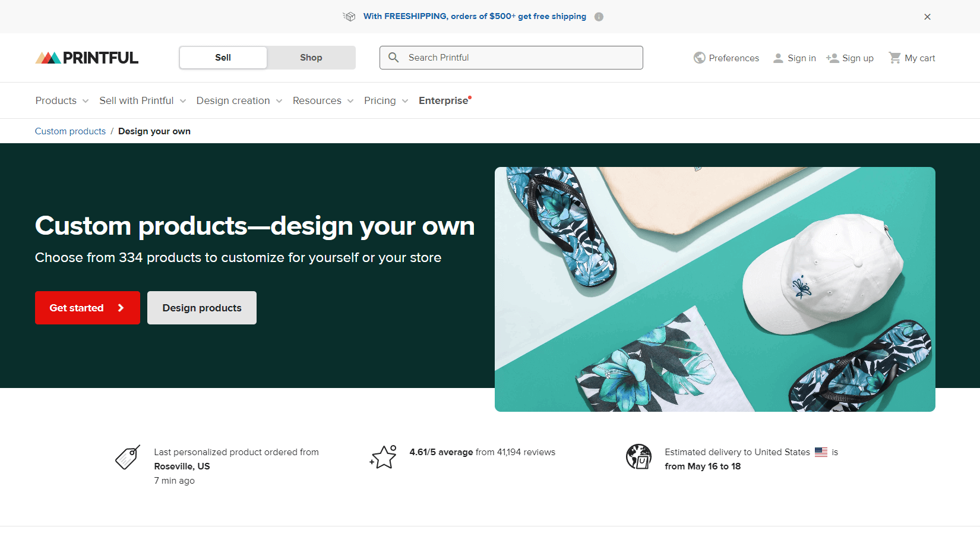Switch to Shop mode

[311, 58]
